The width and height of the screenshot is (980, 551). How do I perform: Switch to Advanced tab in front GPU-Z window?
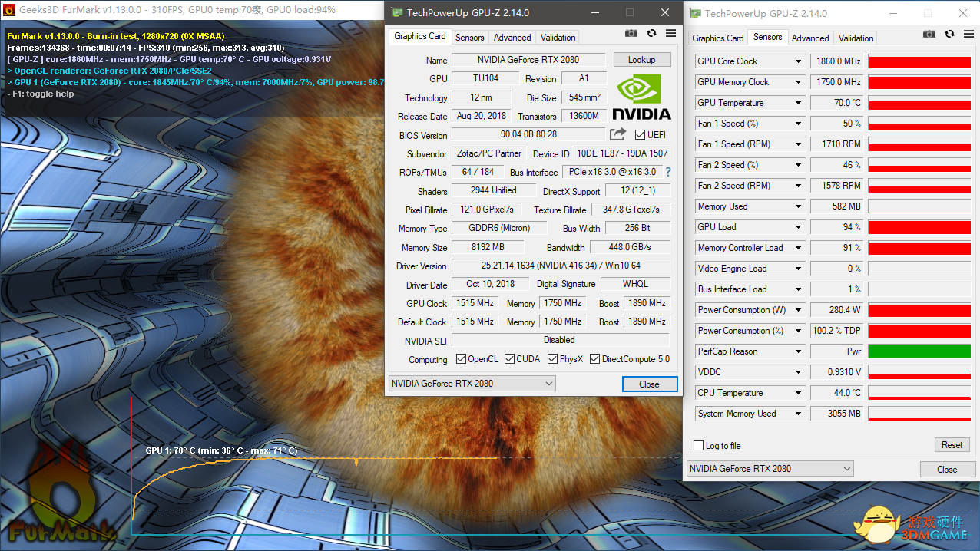[x=512, y=37]
